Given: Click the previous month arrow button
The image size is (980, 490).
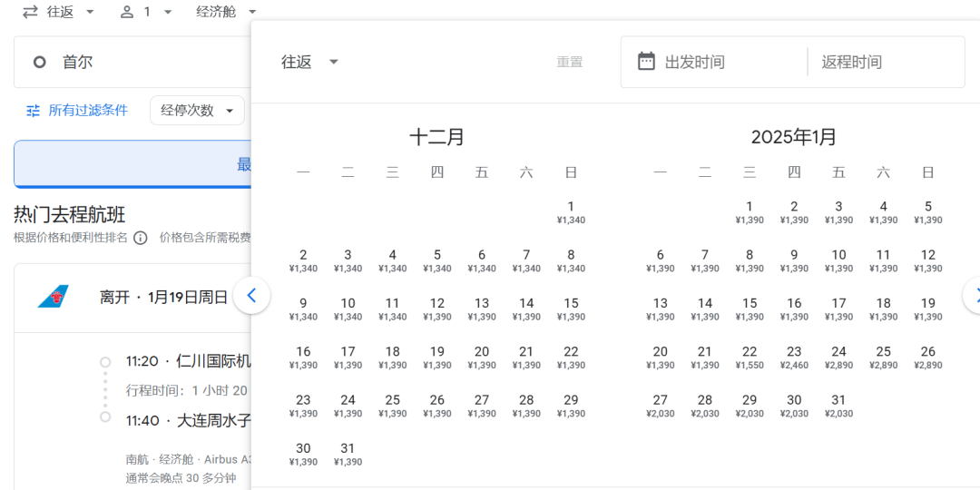Looking at the screenshot, I should click(251, 296).
